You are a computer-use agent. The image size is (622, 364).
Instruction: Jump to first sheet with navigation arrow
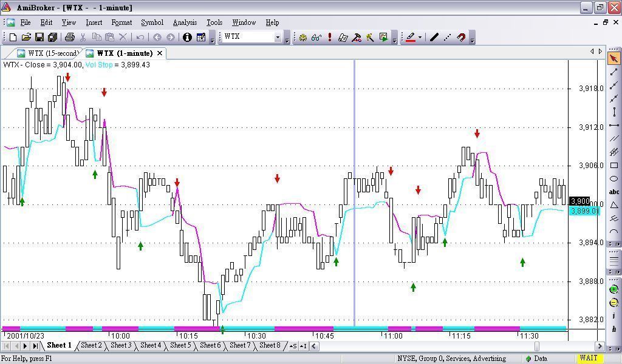(x=6, y=346)
